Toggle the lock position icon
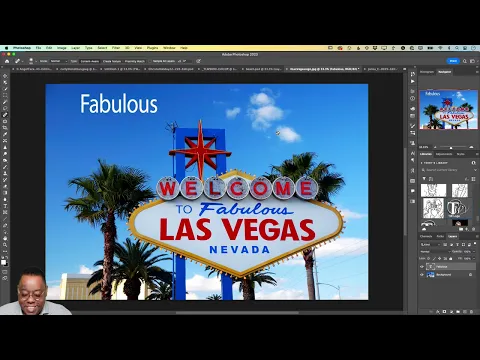The width and height of the screenshot is (480, 360). click(439, 258)
